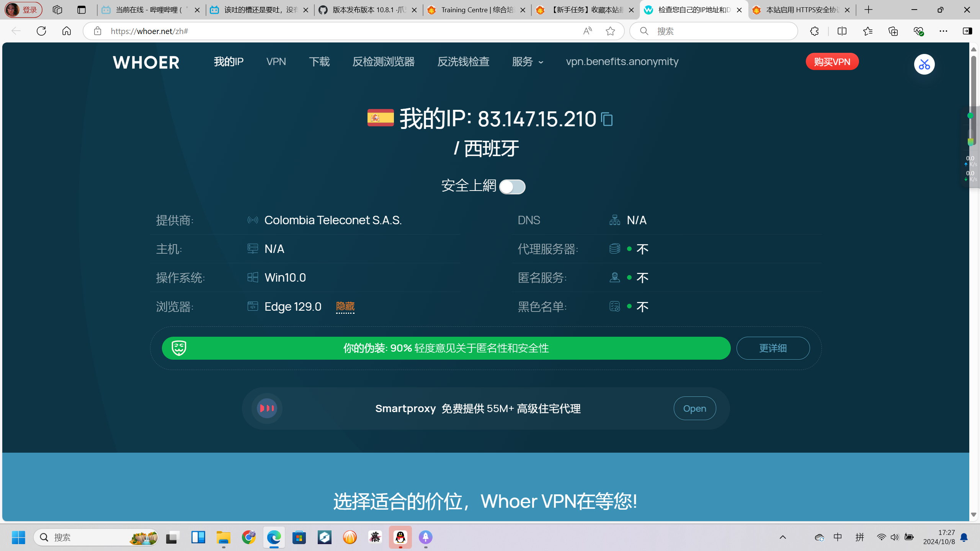Click the green 你的伪装 90% bar
Image resolution: width=980 pixels, height=551 pixels.
446,348
